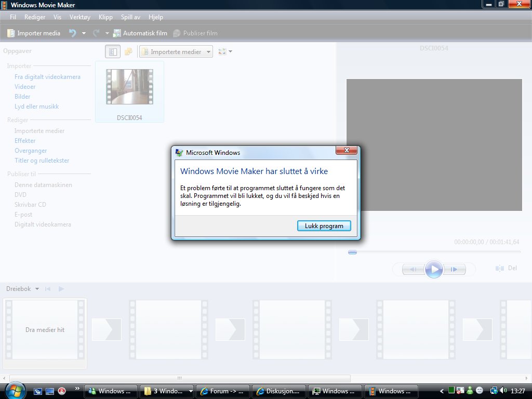Click the preview play button

434,270
